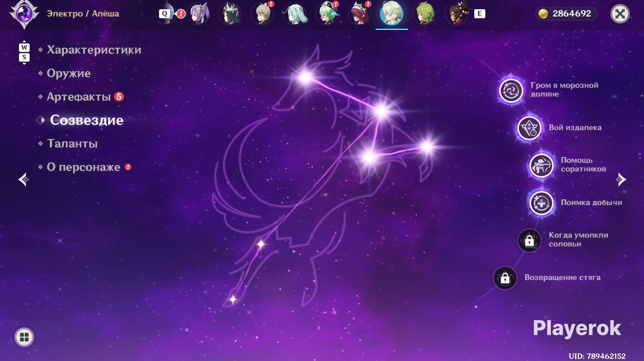
Task: Click the Q previous-character key hint
Action: tap(164, 14)
